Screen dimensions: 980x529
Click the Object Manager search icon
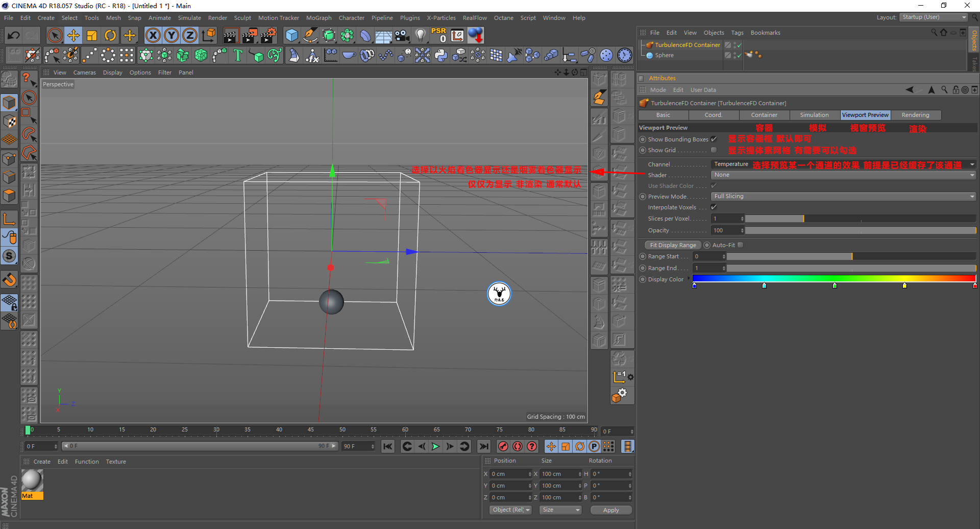[934, 32]
